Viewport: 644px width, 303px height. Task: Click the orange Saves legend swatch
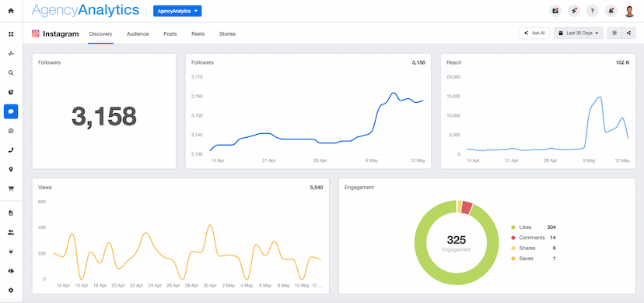(x=513, y=259)
